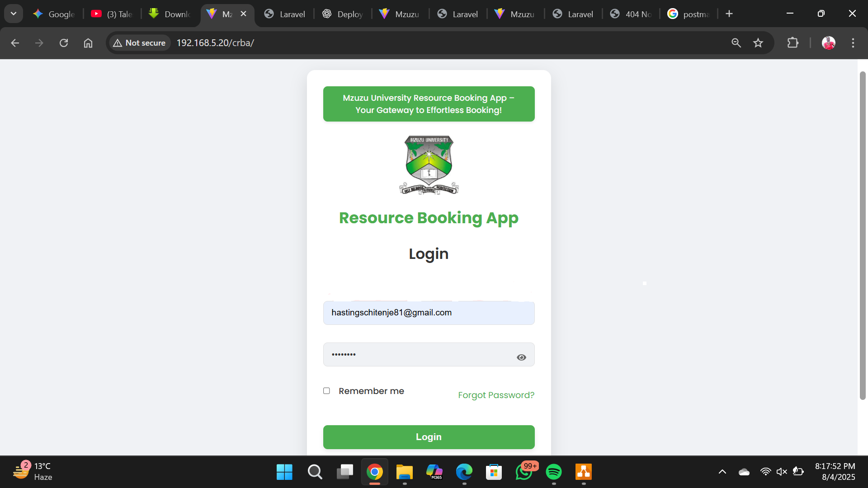Open Microsoft 365 Copilot from taskbar
This screenshot has width=868, height=488.
click(434, 472)
